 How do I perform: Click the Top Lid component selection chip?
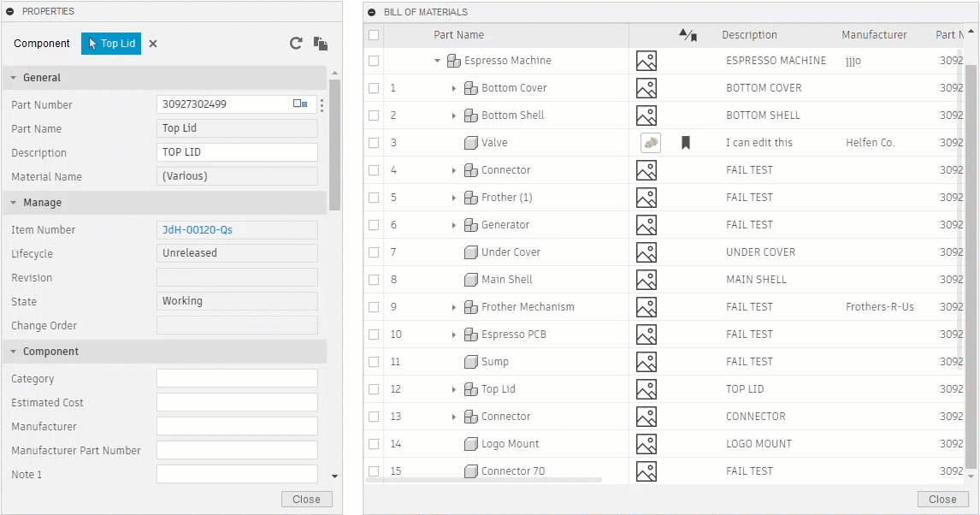pyautogui.click(x=111, y=43)
